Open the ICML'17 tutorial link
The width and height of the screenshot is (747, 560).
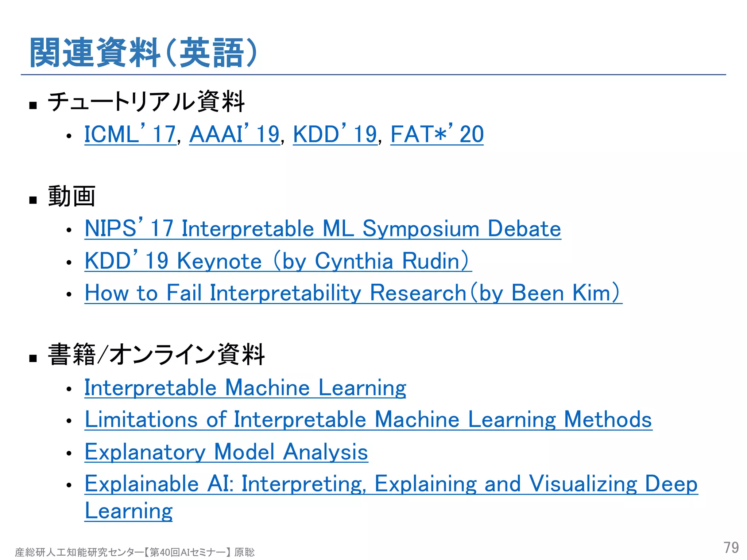[130, 135]
